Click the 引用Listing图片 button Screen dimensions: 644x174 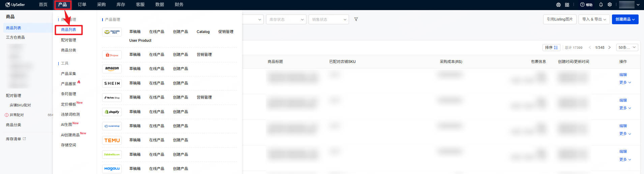pyautogui.click(x=560, y=19)
